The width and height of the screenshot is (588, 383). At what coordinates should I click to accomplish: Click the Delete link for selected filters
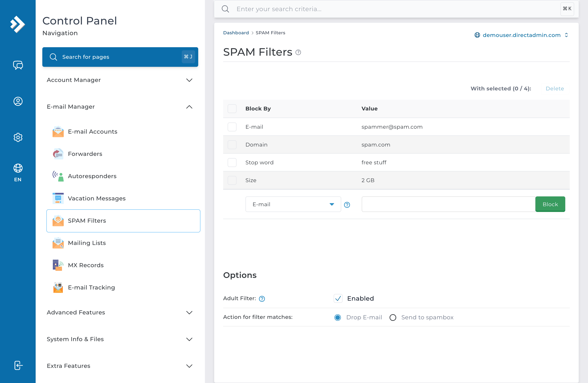pos(555,89)
